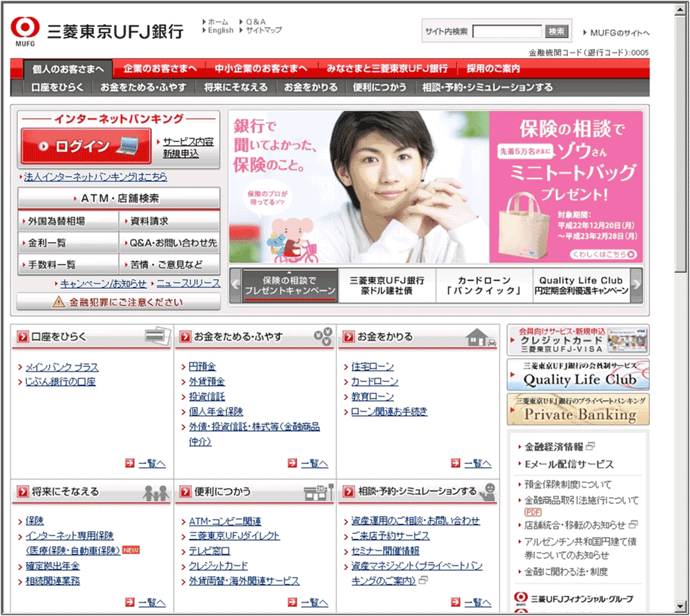690x616 pixels.
Task: Click the warning triangle beside 金融犯罪にご注意ください
Action: pyautogui.click(x=59, y=302)
